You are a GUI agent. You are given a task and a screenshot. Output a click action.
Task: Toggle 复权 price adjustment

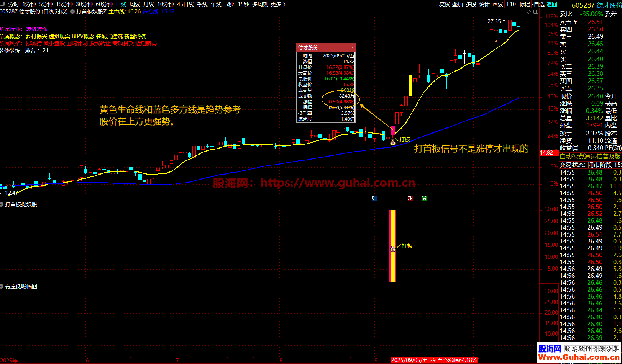(444, 4)
